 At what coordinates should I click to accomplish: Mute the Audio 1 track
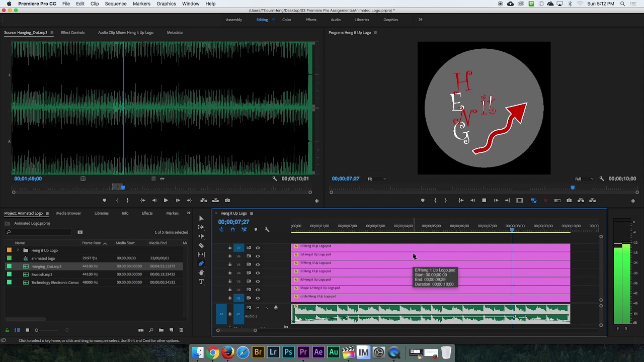click(258, 308)
